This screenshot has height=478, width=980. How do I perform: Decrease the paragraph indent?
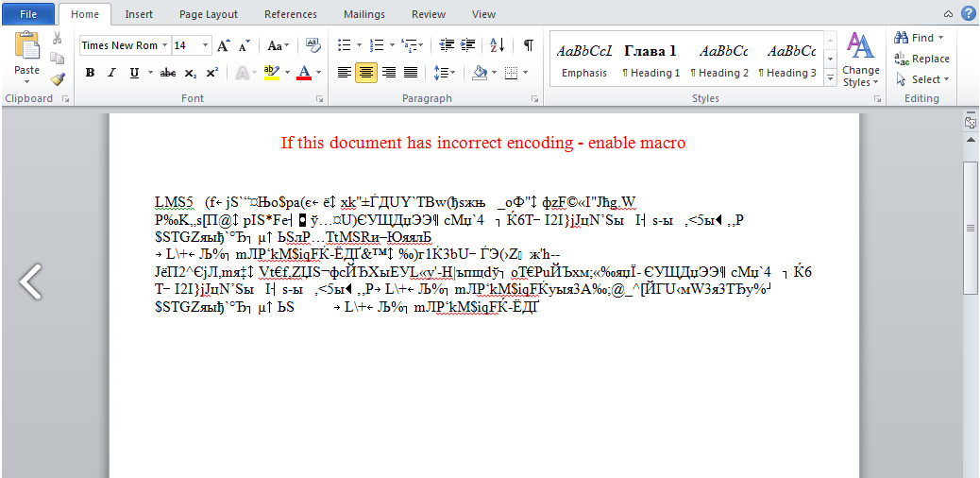coord(447,45)
